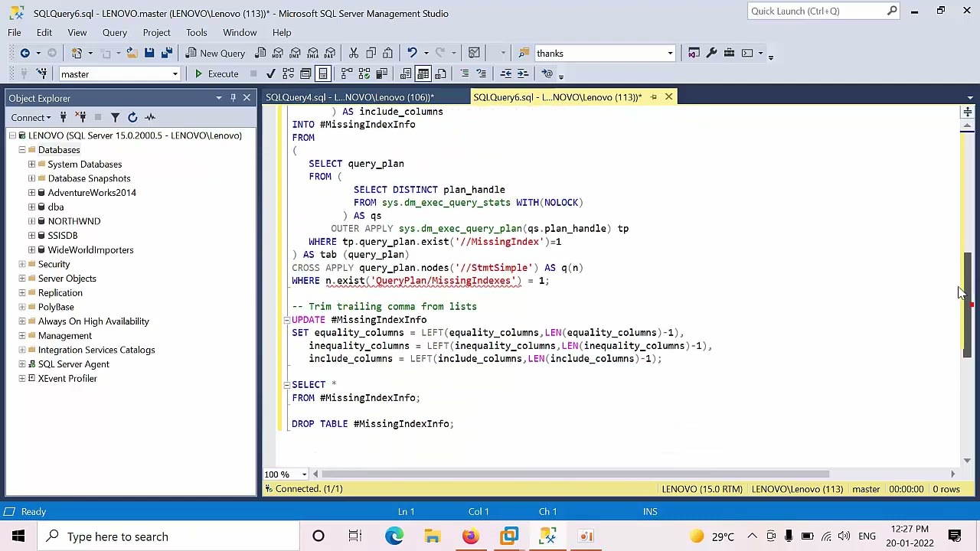This screenshot has width=980, height=551.
Task: Click the Increase Indent icon
Action: pos(523,73)
